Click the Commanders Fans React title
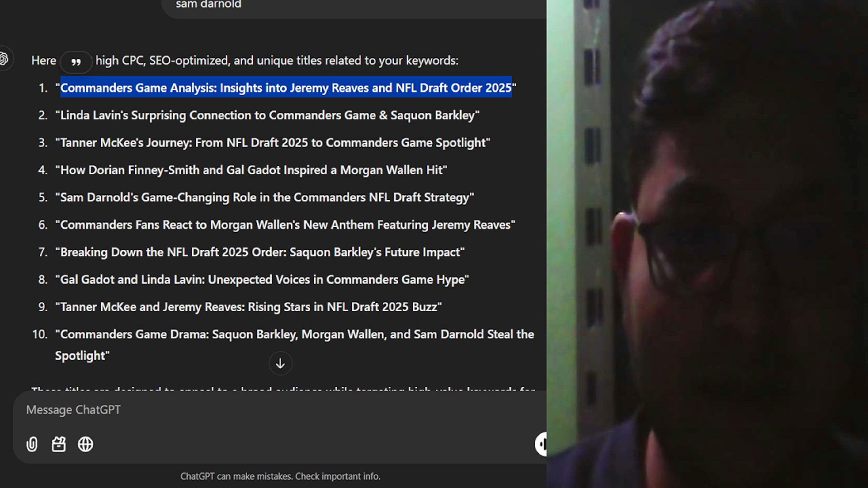This screenshot has height=488, width=868. pos(285,225)
